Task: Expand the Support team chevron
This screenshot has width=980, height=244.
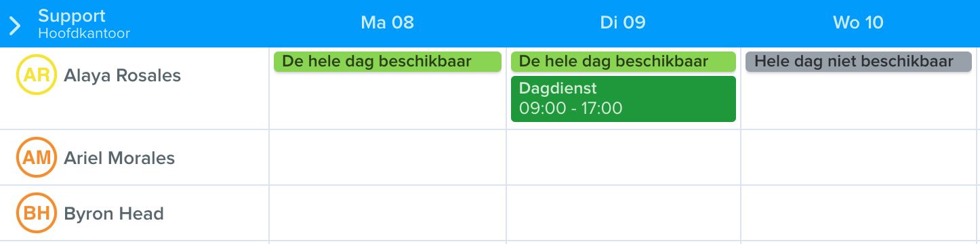Action: pyautogui.click(x=15, y=26)
